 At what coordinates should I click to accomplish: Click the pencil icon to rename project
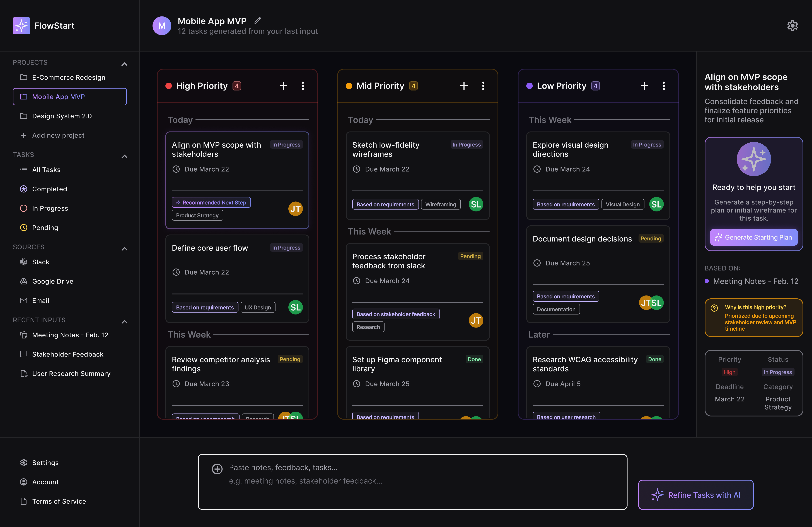coord(258,20)
